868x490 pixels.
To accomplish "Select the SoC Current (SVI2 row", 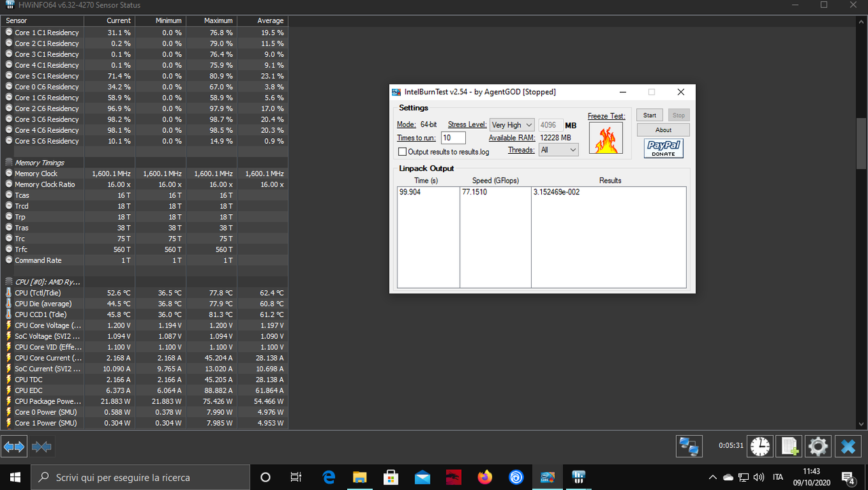I will 144,369.
